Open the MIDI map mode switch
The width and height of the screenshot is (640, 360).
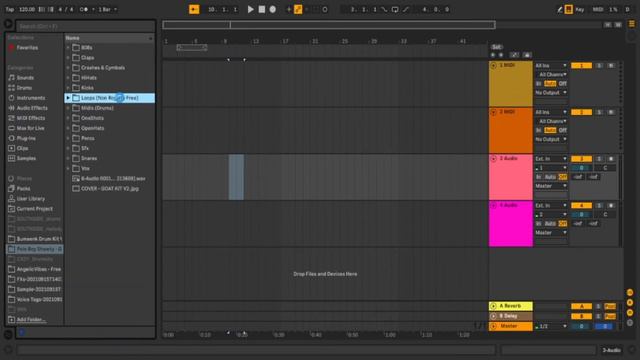click(x=598, y=9)
